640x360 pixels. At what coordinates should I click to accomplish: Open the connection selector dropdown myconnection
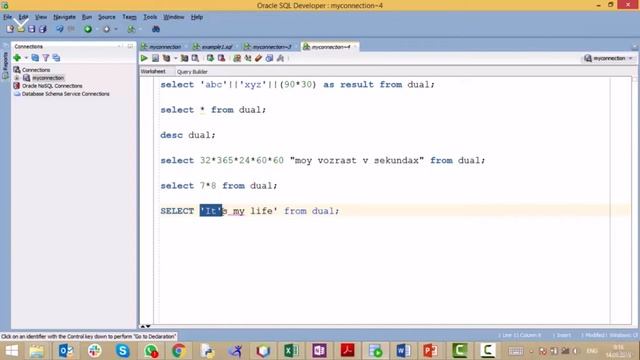coord(608,58)
